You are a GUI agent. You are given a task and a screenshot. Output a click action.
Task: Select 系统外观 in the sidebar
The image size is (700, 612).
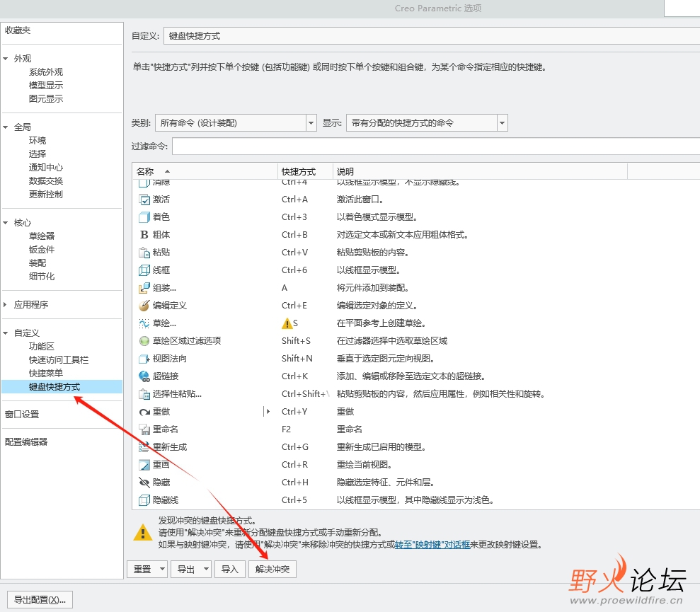(x=46, y=72)
